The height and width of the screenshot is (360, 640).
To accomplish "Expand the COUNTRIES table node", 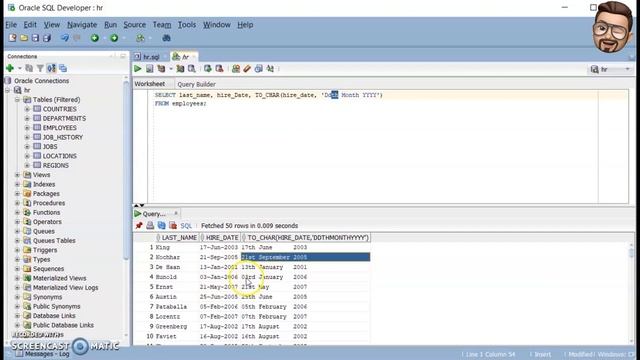I will (27, 109).
